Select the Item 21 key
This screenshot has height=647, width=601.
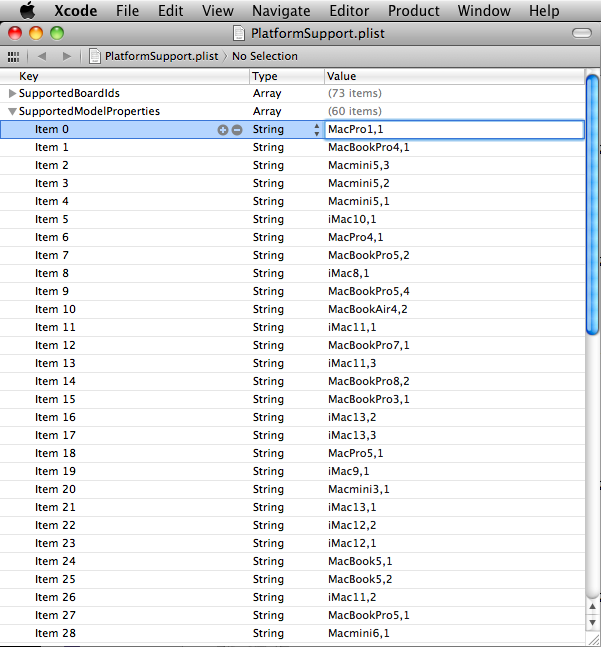click(55, 507)
